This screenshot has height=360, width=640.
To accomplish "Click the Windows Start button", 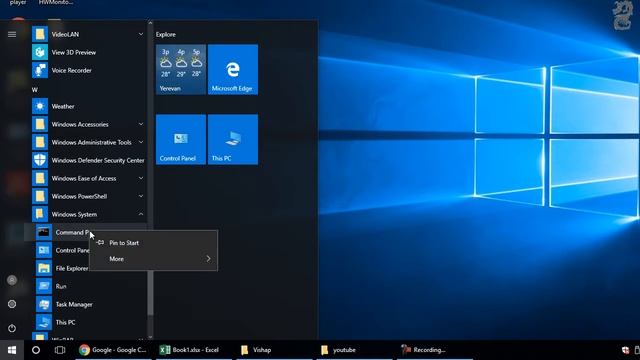I will click(12, 350).
